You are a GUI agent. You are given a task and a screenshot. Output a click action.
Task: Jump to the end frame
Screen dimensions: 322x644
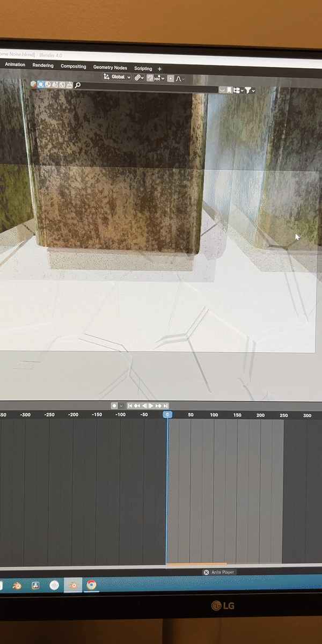165,406
